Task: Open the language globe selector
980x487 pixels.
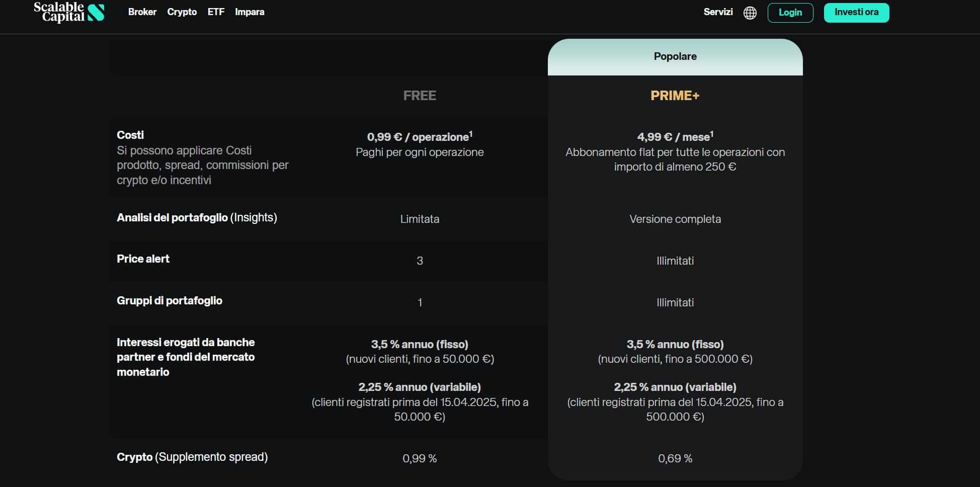Action: (x=750, y=13)
